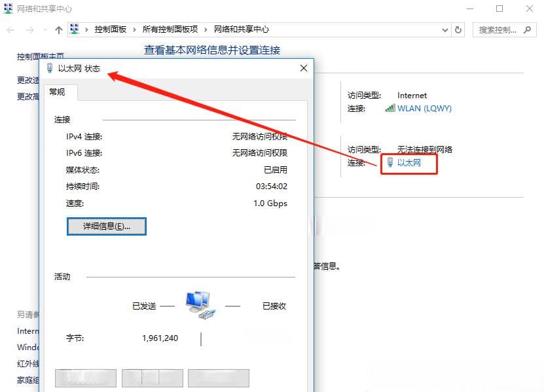This screenshot has height=392, width=544.
Task: Open WLAN (LQWY) connection link
Action: tap(424, 108)
